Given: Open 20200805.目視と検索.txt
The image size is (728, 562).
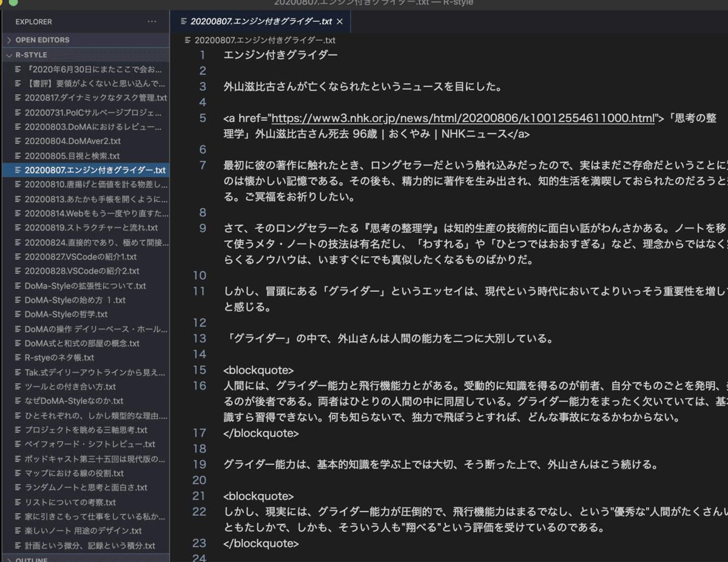Looking at the screenshot, I should pyautogui.click(x=86, y=156).
